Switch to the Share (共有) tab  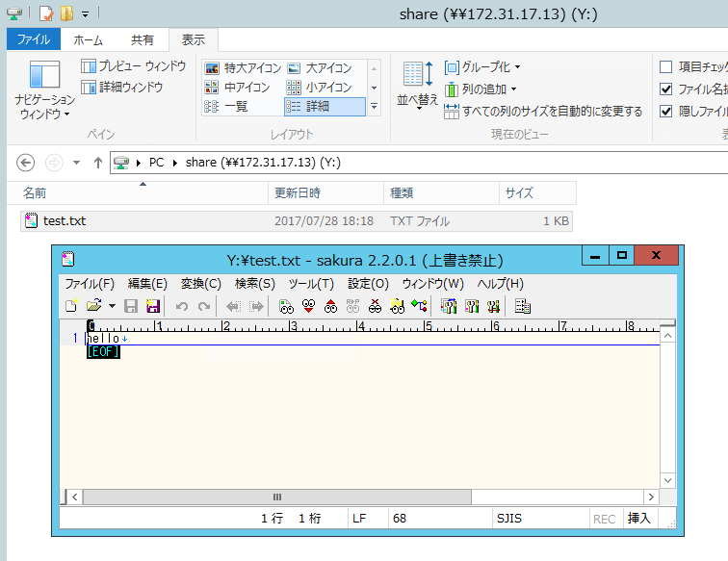[x=143, y=39]
